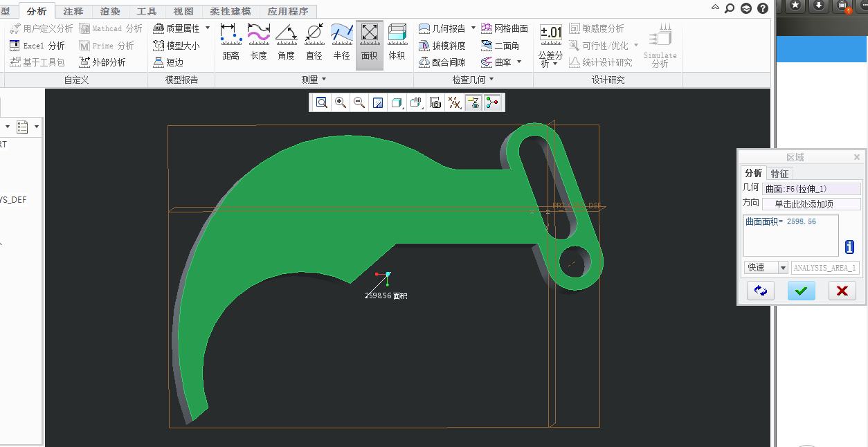
Task: Switch to the 注释 ribbon tab
Action: point(73,12)
